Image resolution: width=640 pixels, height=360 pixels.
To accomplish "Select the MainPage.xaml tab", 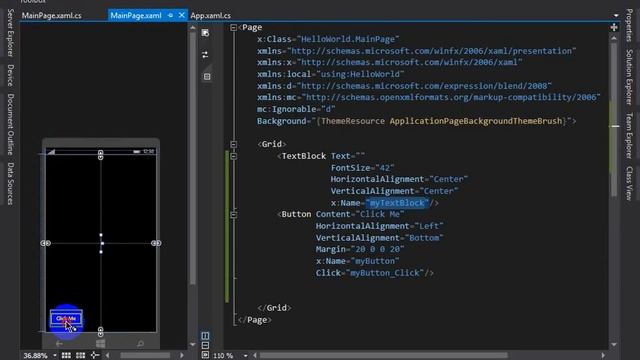I will click(136, 16).
